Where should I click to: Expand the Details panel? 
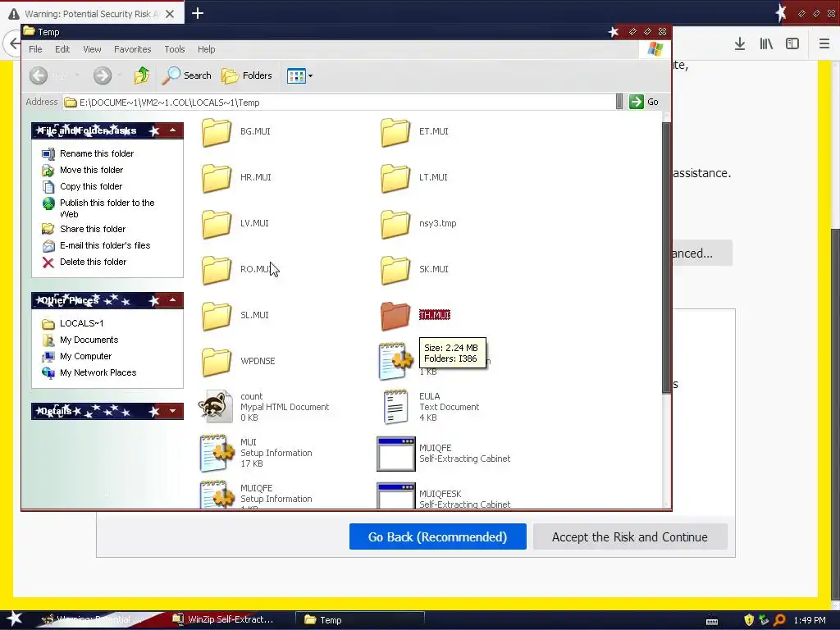pyautogui.click(x=172, y=411)
